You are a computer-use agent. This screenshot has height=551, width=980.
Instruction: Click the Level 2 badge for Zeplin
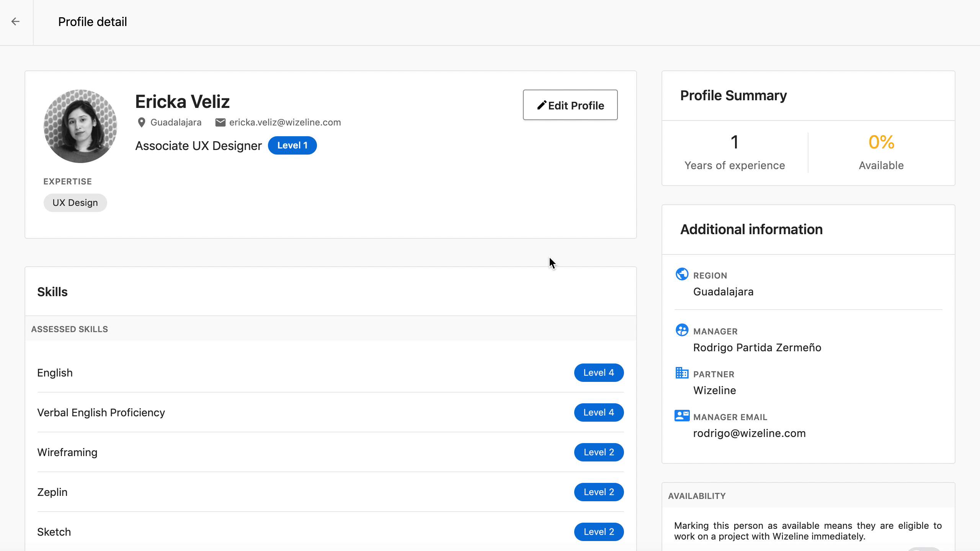(x=599, y=492)
